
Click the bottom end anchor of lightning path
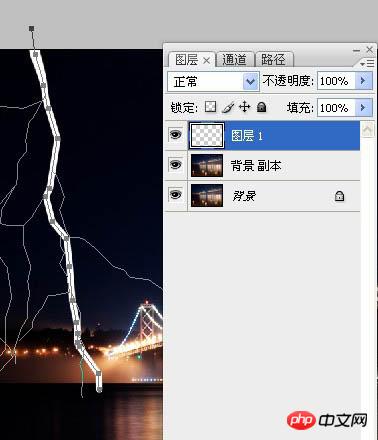99,389
